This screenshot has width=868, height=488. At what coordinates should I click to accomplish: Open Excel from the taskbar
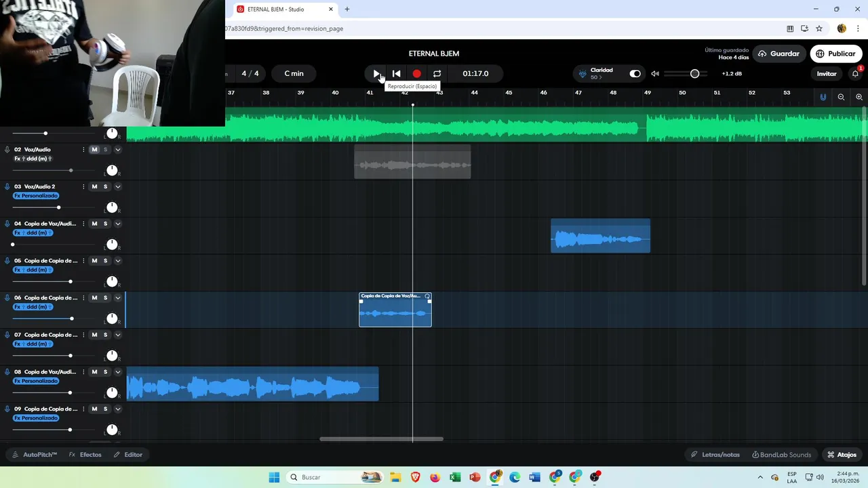click(455, 477)
